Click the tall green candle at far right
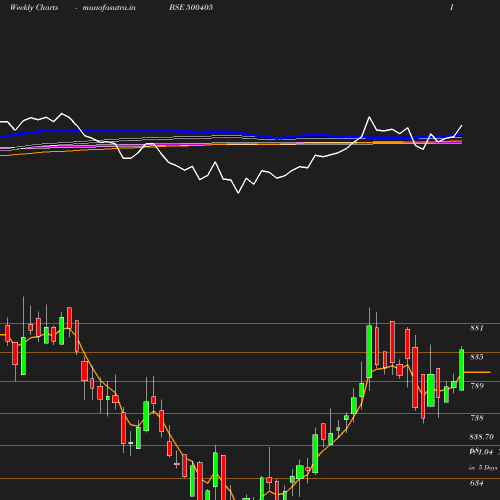 [462, 369]
